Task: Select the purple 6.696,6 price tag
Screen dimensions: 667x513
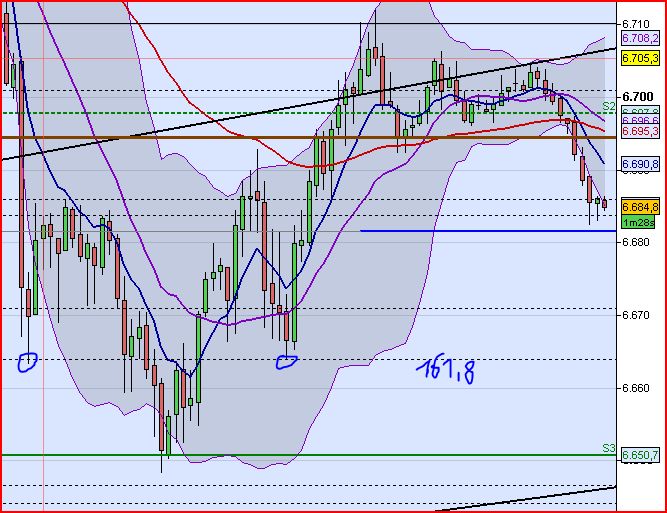Action: [641, 120]
